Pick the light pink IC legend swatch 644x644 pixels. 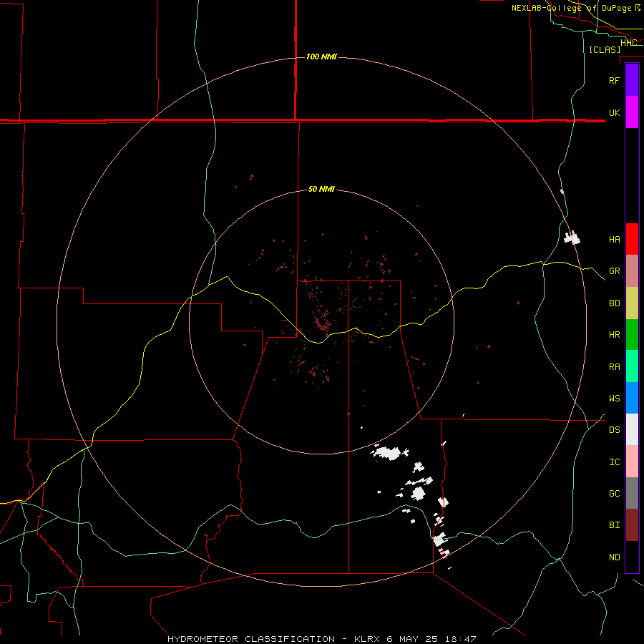tap(632, 462)
